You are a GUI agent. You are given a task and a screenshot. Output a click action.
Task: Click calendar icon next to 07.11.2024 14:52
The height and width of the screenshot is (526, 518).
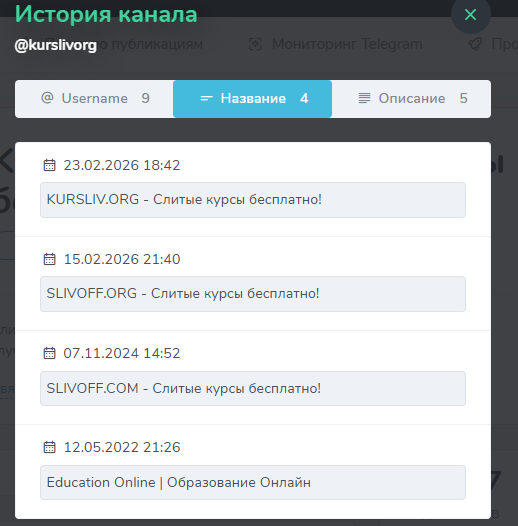click(50, 353)
